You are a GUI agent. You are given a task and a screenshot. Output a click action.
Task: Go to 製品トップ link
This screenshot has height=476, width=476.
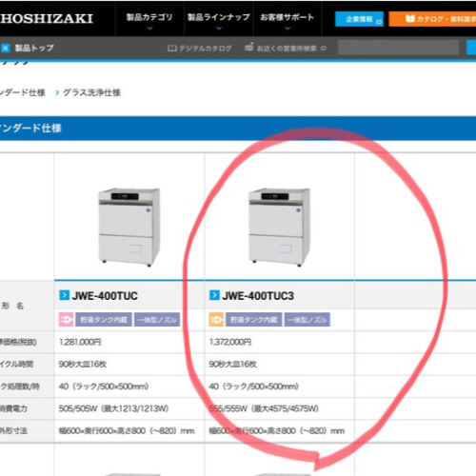click(x=34, y=48)
